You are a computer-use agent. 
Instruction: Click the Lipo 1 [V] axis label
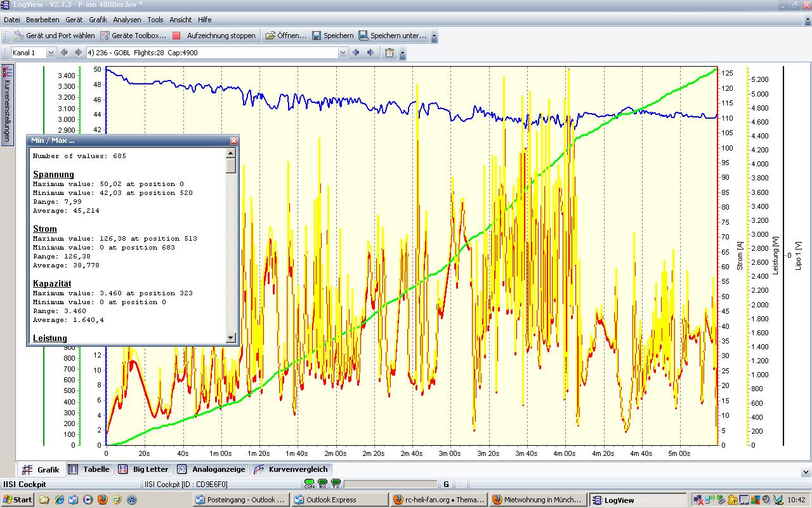click(799, 255)
